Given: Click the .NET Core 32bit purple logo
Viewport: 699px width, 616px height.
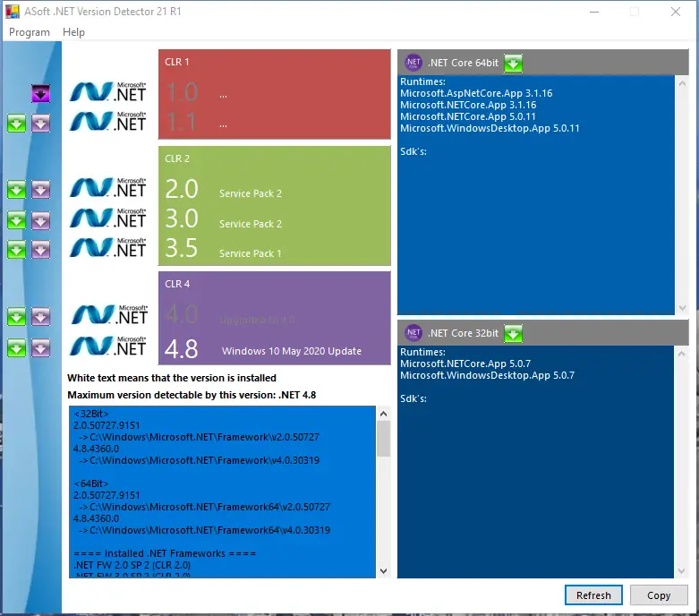Looking at the screenshot, I should click(x=413, y=333).
